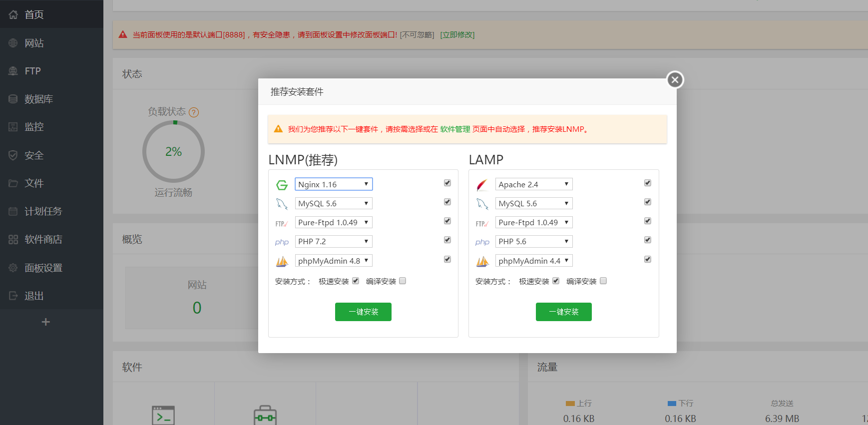Click the terminal icon in 软件 panel
868x425 pixels.
pos(163,415)
